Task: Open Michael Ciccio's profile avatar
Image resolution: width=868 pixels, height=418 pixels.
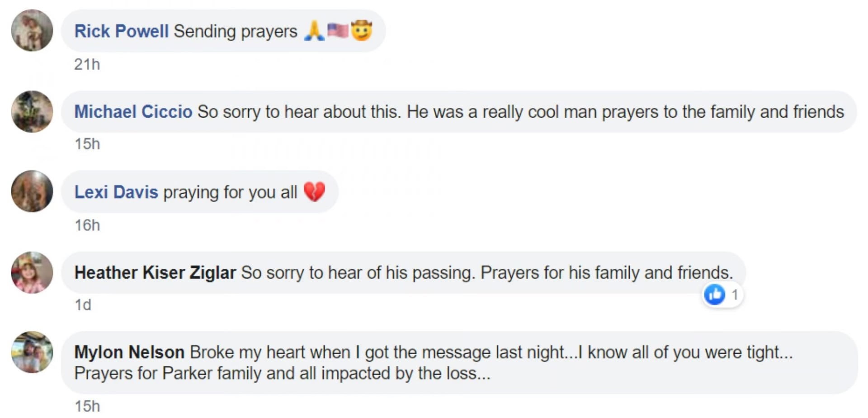Action: 32,111
